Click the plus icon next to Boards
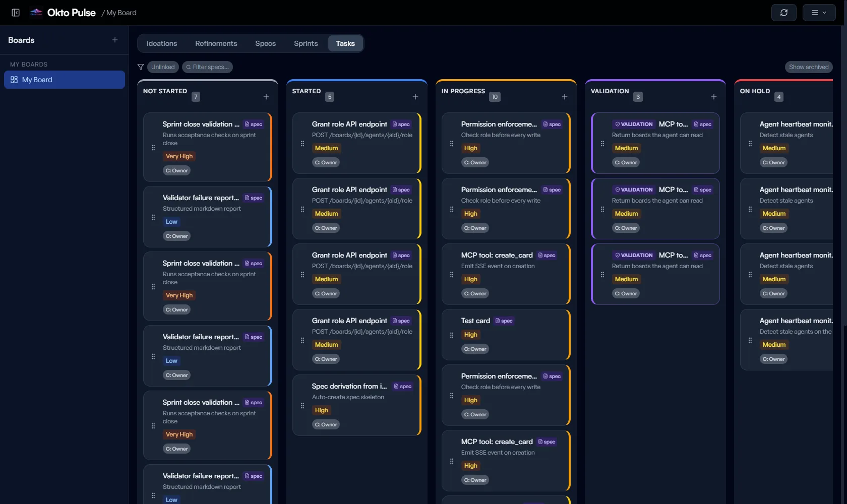Viewport: 847px width, 504px height. click(x=115, y=40)
